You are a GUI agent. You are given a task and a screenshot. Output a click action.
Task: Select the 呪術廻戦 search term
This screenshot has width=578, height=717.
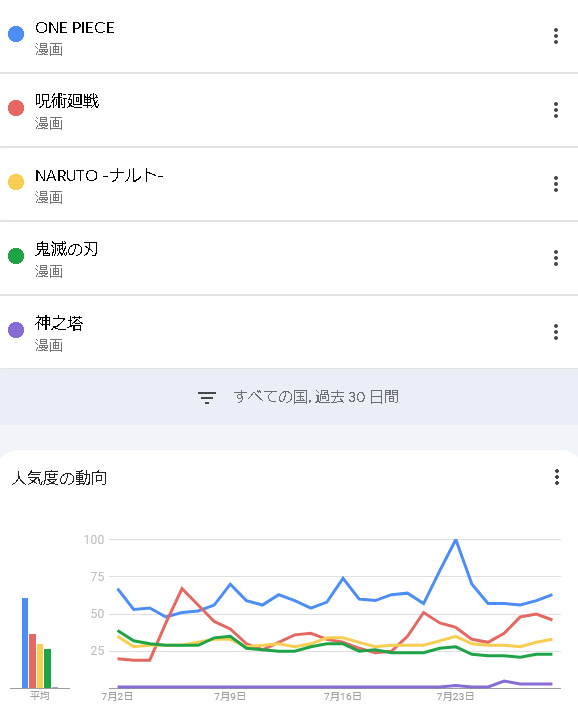click(x=67, y=101)
